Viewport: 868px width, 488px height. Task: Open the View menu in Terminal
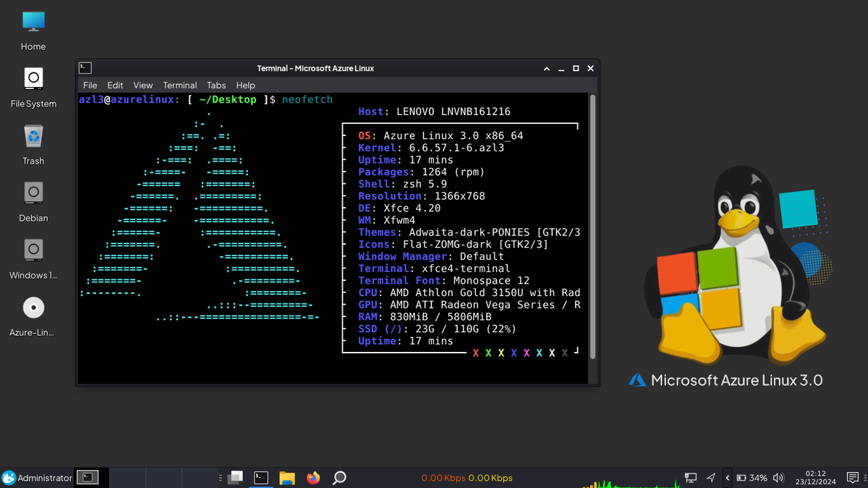click(143, 85)
